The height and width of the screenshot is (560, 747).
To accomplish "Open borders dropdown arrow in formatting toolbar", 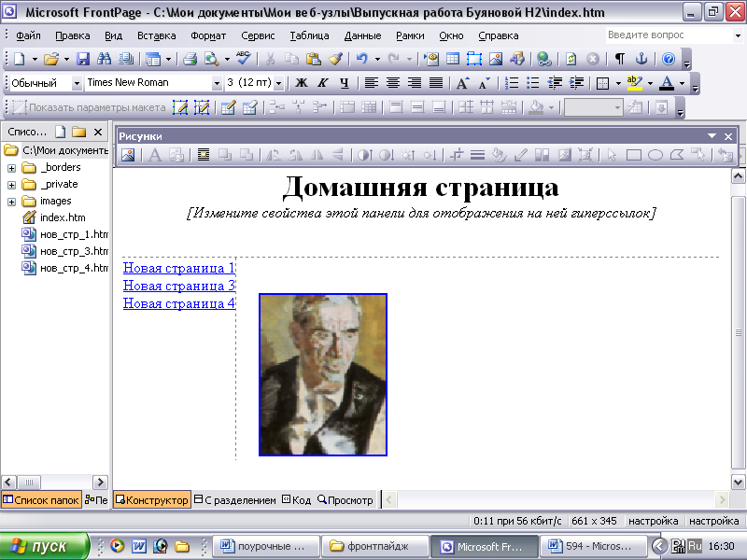I will coord(618,83).
